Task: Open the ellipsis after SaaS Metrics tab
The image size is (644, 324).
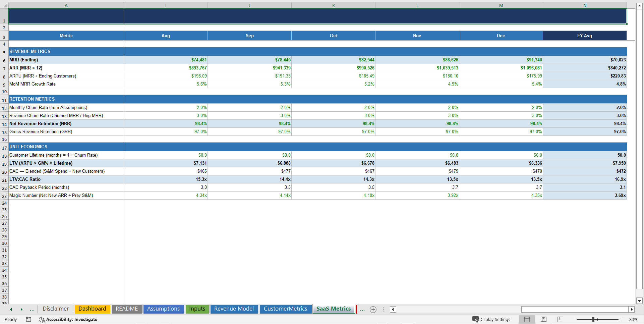Action: point(362,309)
